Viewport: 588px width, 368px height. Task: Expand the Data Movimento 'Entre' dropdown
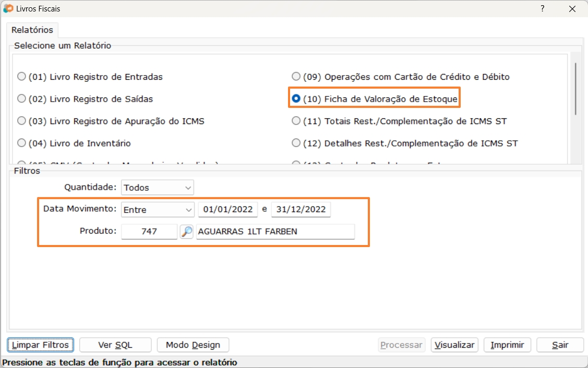coord(157,210)
